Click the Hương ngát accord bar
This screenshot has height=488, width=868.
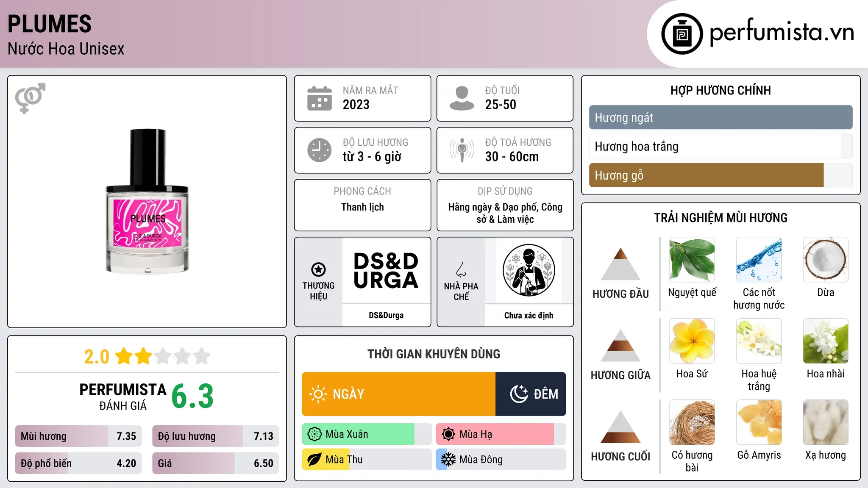click(x=721, y=117)
